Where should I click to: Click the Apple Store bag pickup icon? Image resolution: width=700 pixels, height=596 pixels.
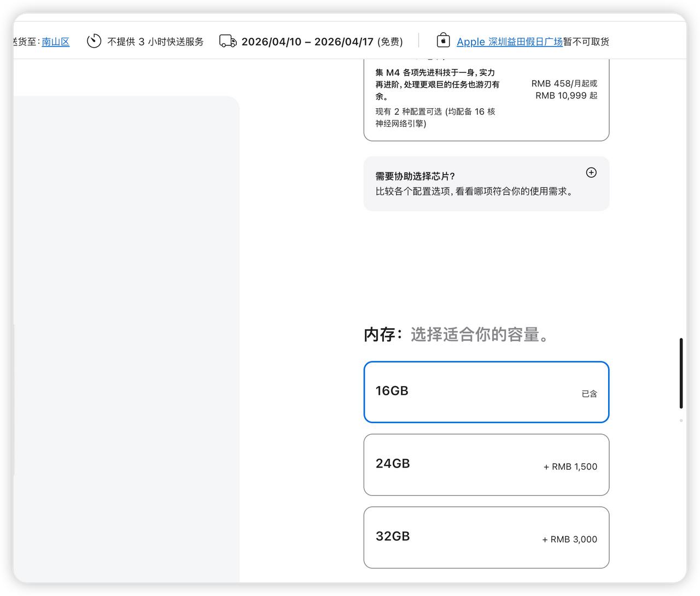[443, 40]
